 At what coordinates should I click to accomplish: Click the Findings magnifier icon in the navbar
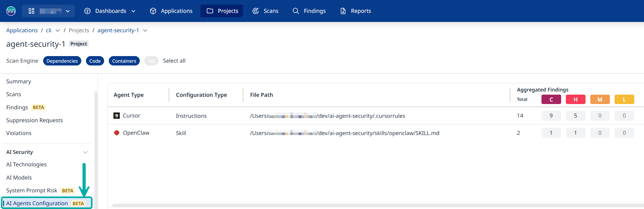(296, 11)
